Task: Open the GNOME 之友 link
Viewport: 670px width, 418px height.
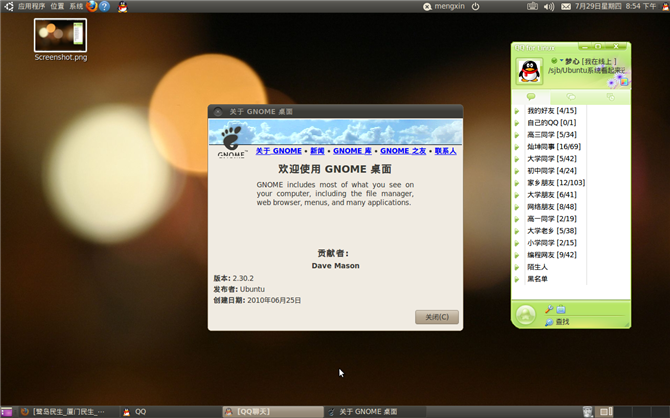Action: (x=403, y=151)
